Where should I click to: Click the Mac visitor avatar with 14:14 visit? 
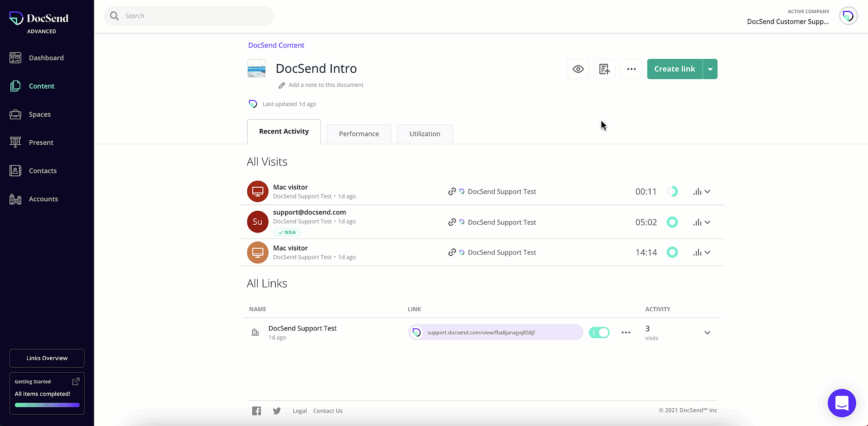258,252
